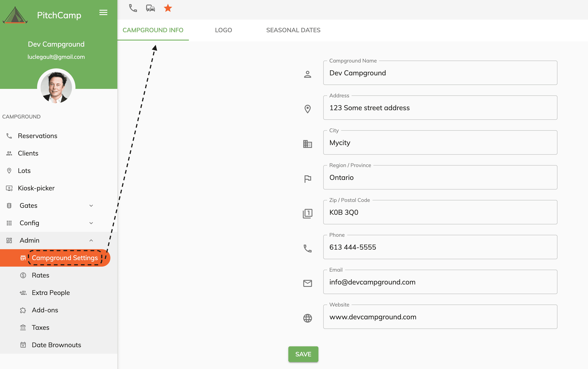
Task: Click the Rates dollar icon
Action: 23,275
